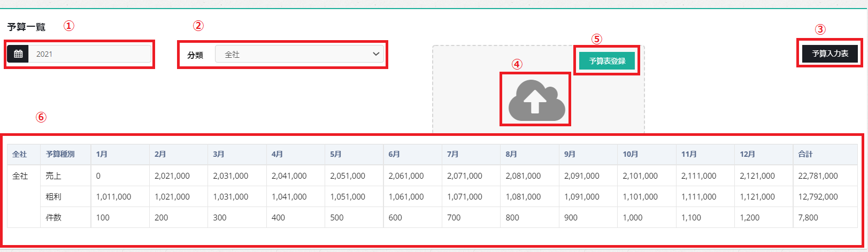Screen dimensions: 868x252
Task: Click the calendar icon beside the year field
Action: 18,54
